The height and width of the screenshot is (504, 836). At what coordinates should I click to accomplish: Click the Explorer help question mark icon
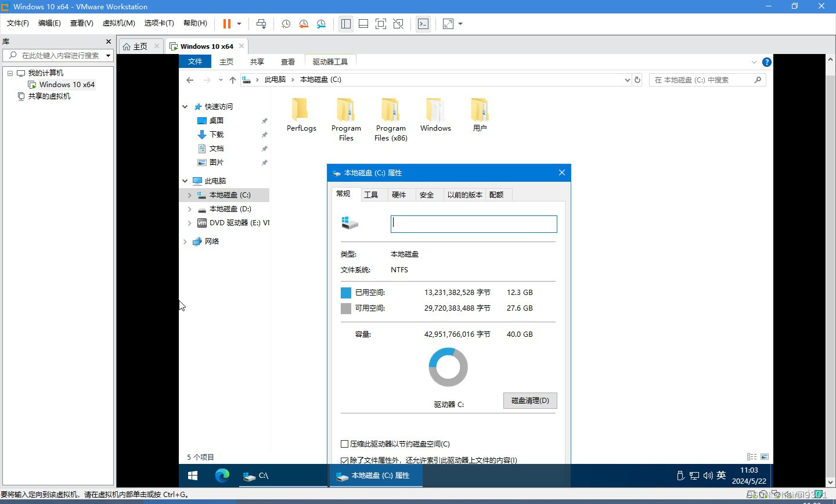766,62
